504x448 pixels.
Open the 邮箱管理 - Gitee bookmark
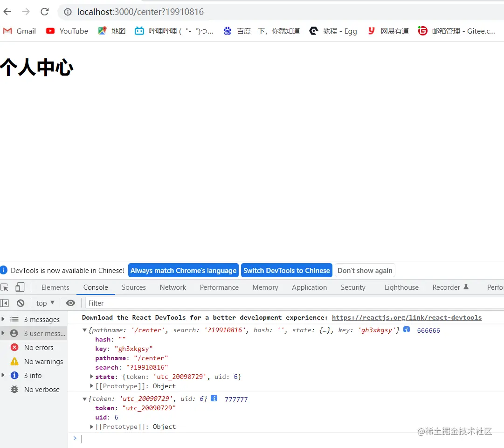[456, 31]
